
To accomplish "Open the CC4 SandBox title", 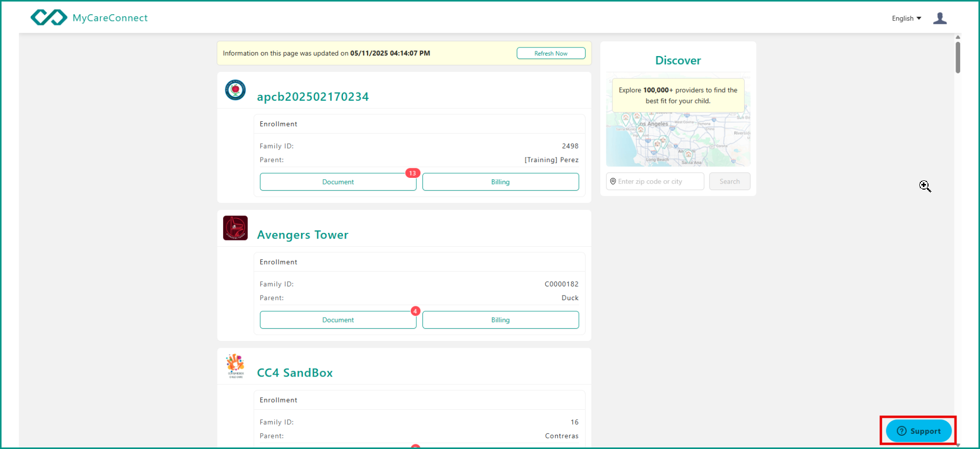I will click(295, 373).
